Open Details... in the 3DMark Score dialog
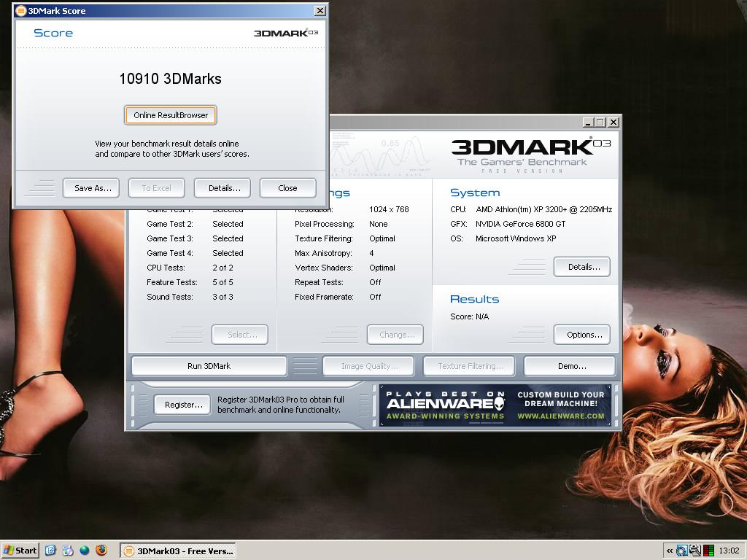 click(x=222, y=188)
